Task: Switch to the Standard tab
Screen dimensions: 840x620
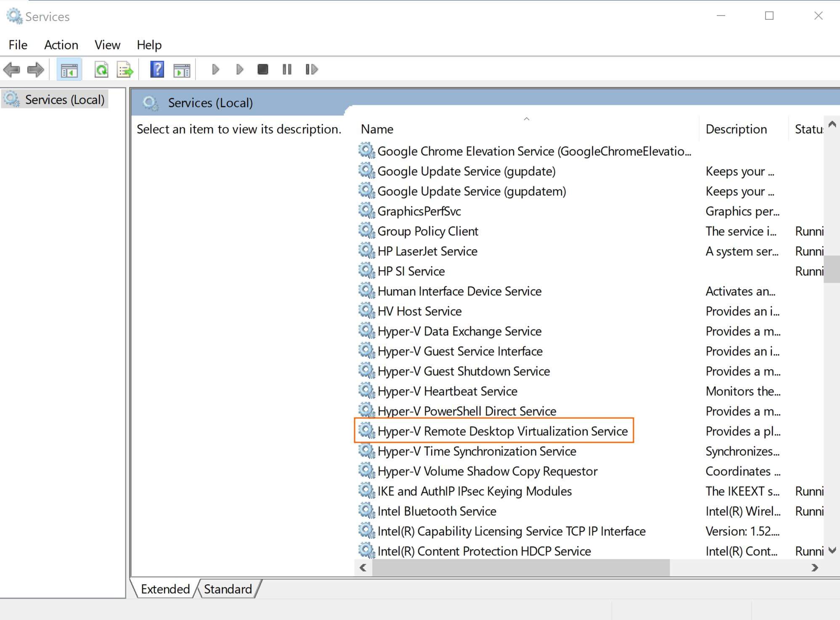Action: pos(227,589)
